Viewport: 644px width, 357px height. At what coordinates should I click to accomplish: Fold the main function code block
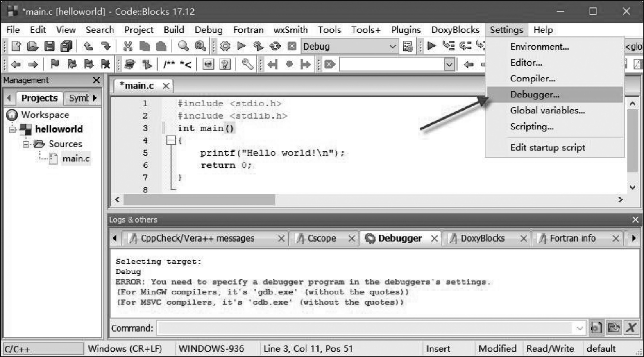point(171,140)
